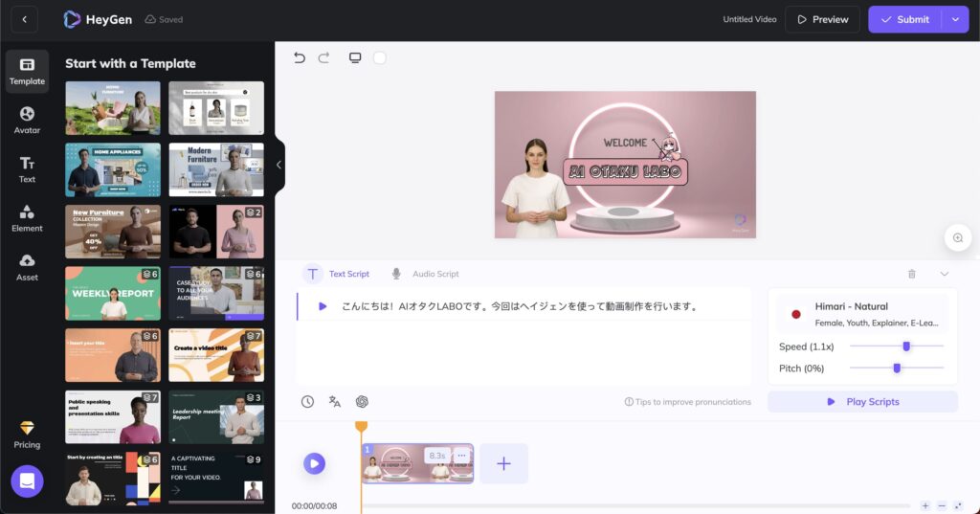980x514 pixels.
Task: Go back using the top-left arrow button
Action: point(24,19)
